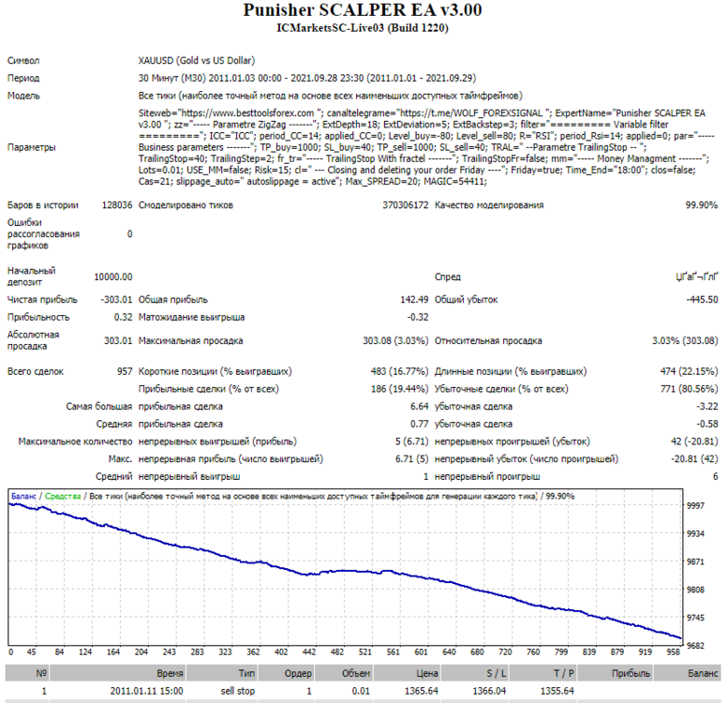
Task: Click the Время column header
Action: click(117, 673)
